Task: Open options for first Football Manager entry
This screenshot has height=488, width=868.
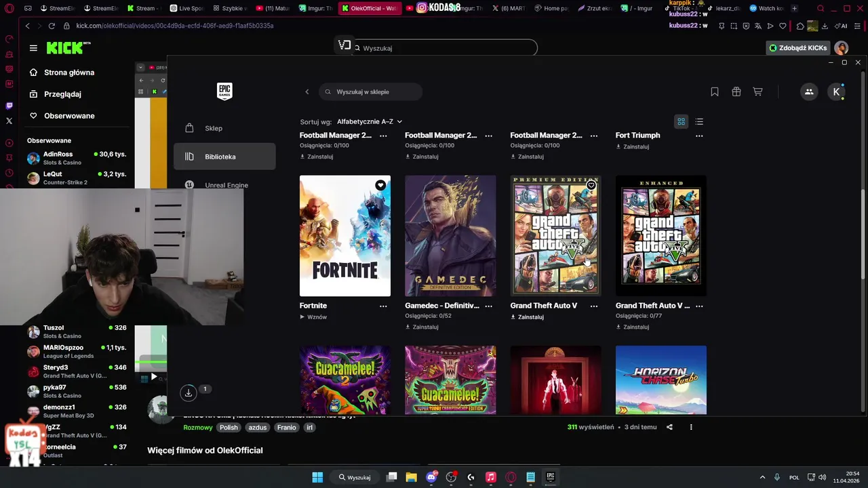Action: tap(383, 136)
